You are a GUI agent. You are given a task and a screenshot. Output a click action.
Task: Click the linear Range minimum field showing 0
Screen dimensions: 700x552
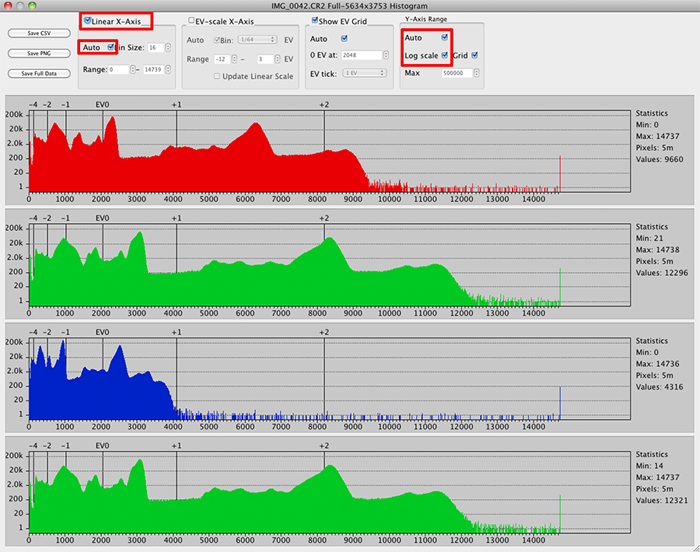[x=119, y=70]
